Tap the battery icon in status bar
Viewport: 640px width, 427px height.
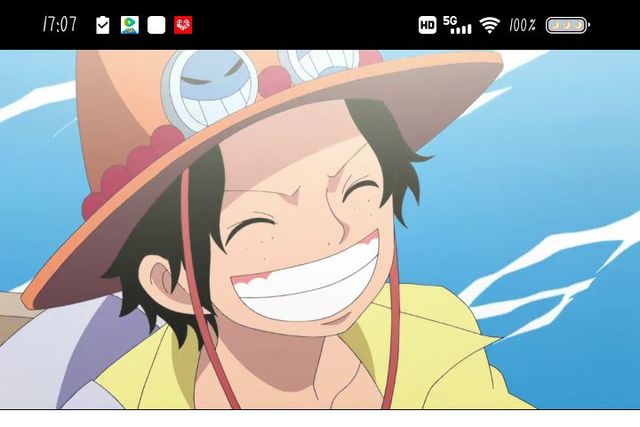click(567, 25)
